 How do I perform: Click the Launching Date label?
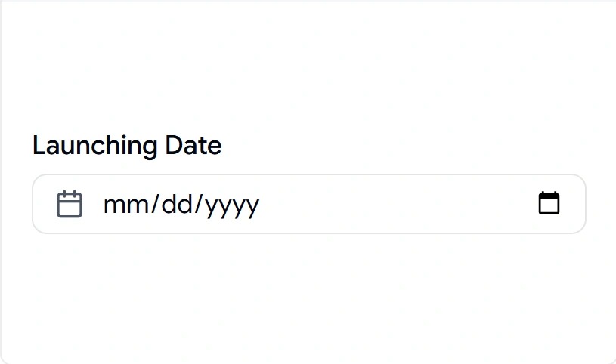(127, 145)
